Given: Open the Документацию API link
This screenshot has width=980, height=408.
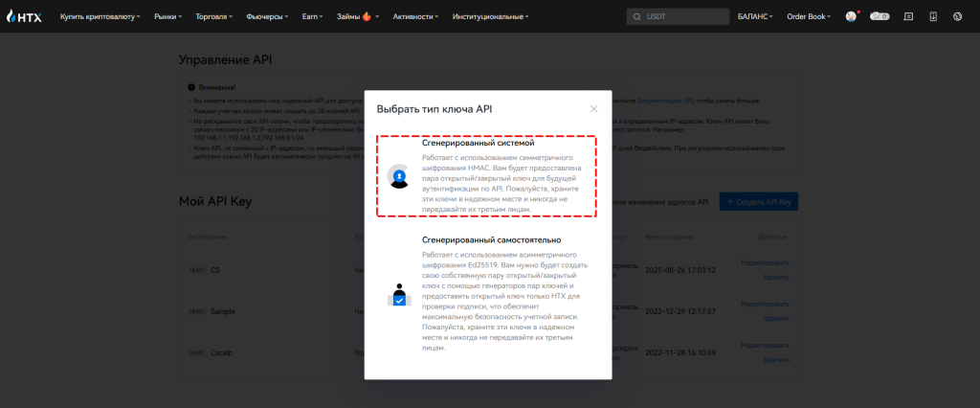Looking at the screenshot, I should [x=665, y=101].
